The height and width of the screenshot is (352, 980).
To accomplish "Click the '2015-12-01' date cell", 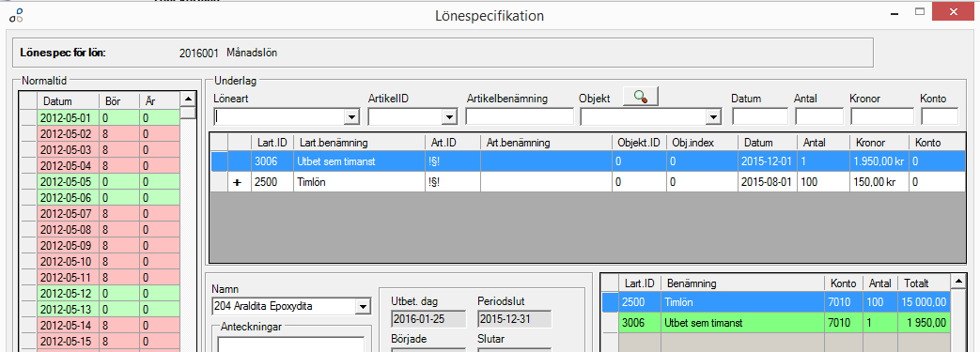I will point(768,161).
